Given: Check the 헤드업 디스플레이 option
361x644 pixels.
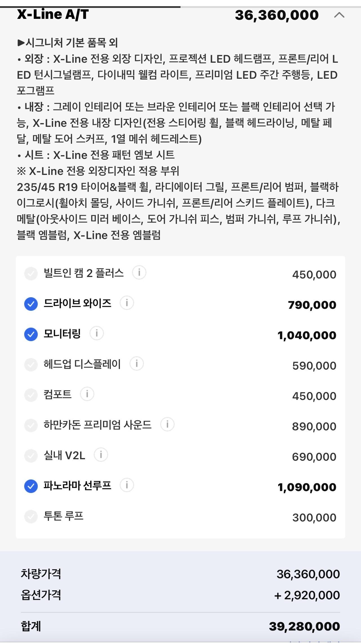Looking at the screenshot, I should (31, 365).
